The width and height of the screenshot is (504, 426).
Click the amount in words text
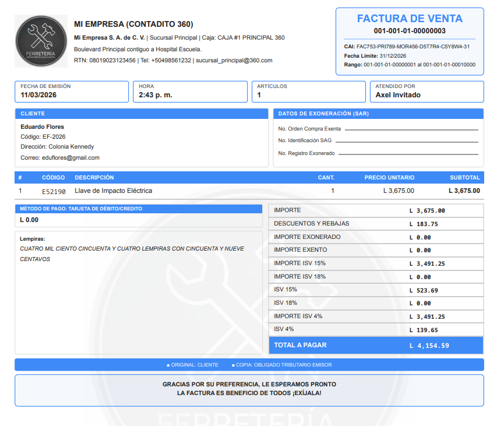pos(132,254)
